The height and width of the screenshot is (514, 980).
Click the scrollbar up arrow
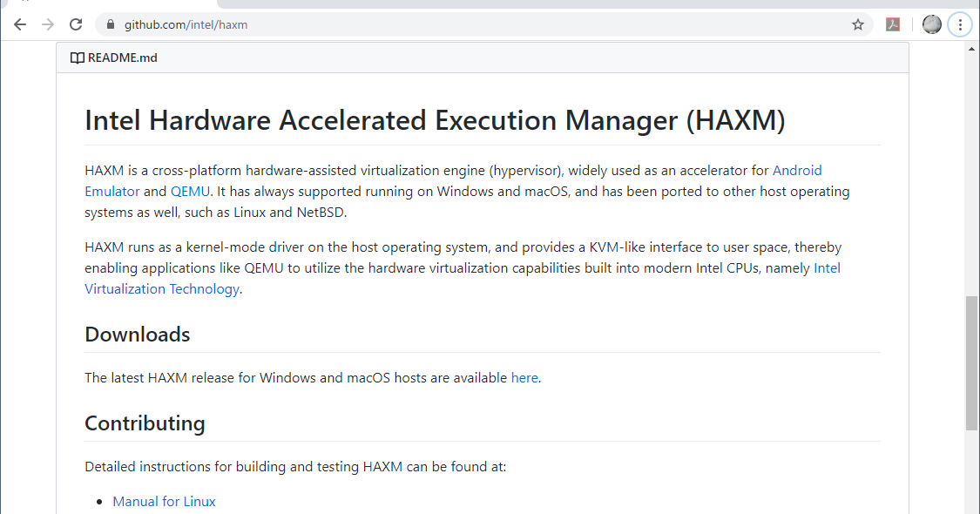click(970, 49)
